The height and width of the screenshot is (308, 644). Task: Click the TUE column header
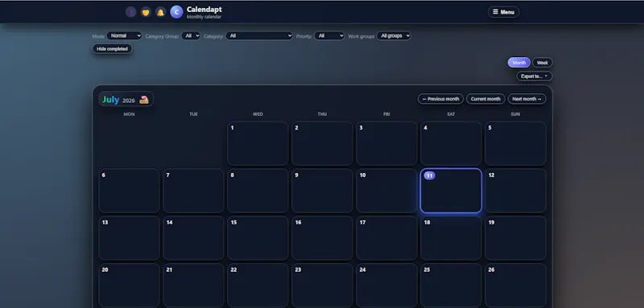click(193, 114)
